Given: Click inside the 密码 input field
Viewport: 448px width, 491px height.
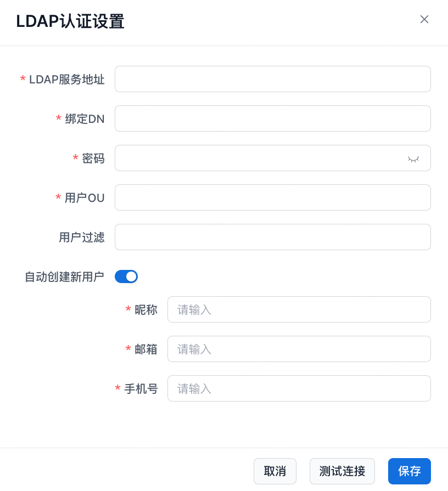Looking at the screenshot, I should click(x=258, y=158).
